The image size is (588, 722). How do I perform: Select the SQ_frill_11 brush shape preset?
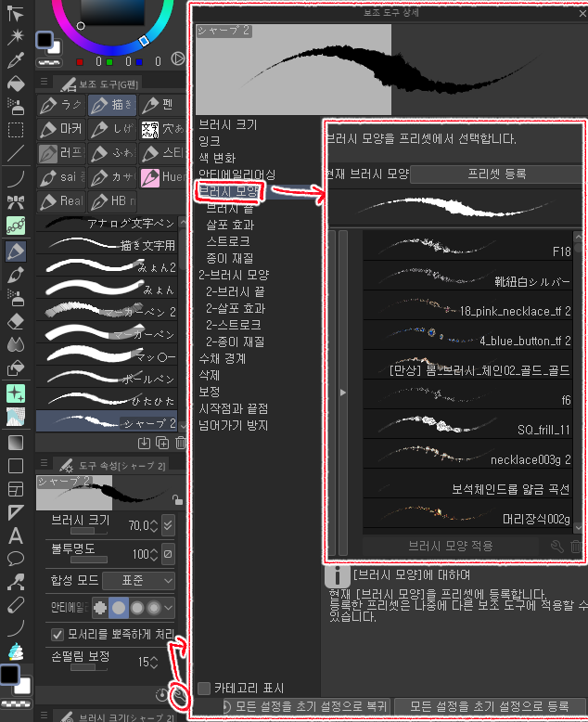tap(467, 423)
